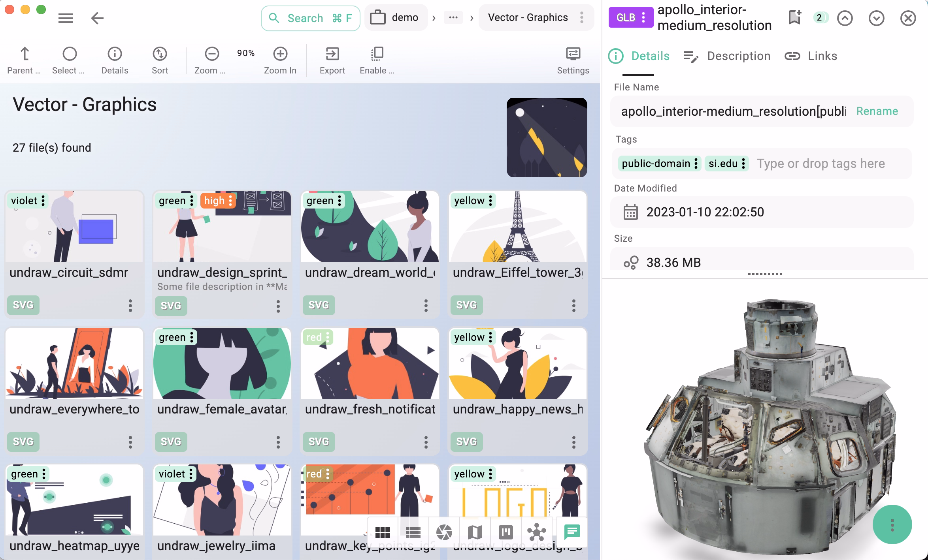Click the bookmark add icon
This screenshot has width=928, height=560.
pos(794,17)
